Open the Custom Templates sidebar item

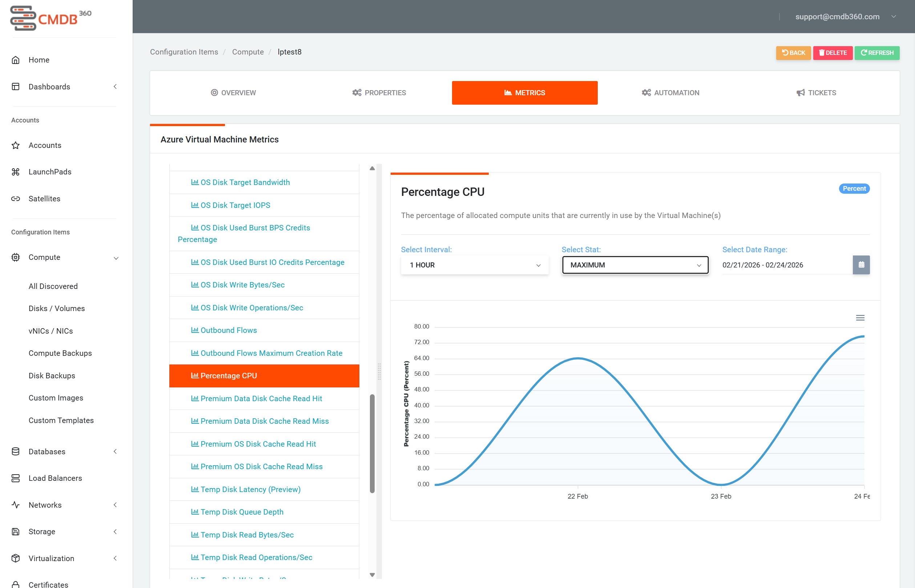61,420
